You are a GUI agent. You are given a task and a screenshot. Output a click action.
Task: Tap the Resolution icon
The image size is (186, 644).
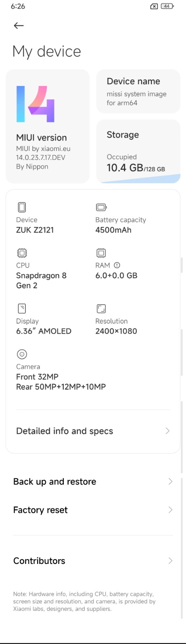(101, 309)
